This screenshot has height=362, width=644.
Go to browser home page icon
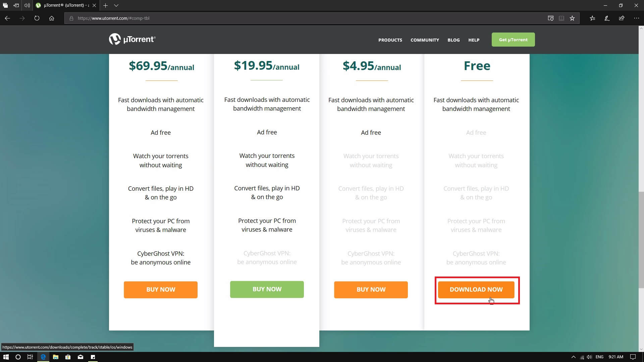pos(52,18)
